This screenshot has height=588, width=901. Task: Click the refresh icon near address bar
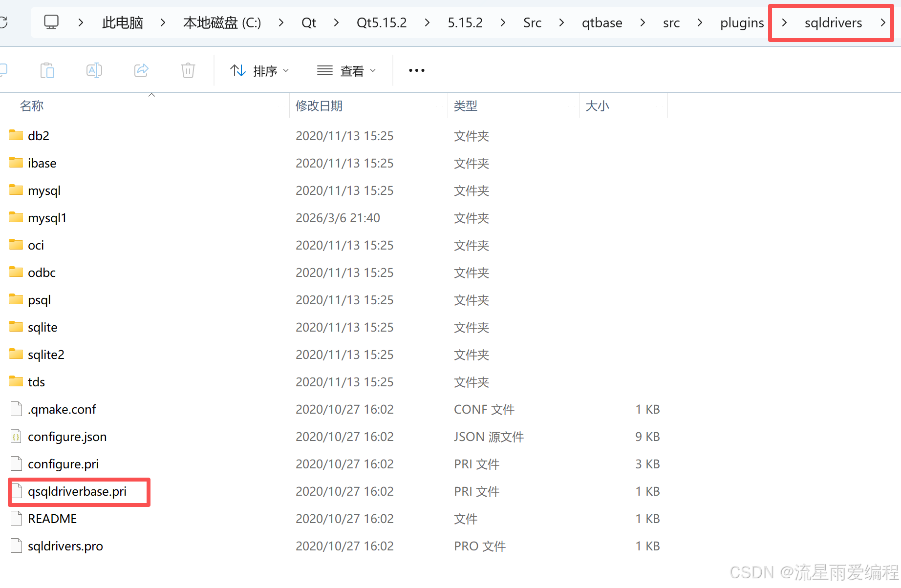(x=3, y=22)
